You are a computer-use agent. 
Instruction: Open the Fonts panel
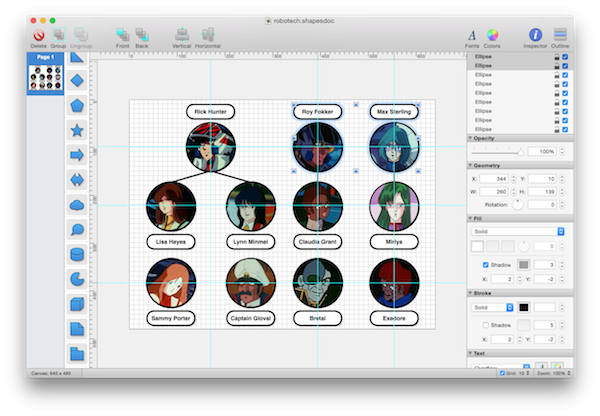click(x=472, y=36)
